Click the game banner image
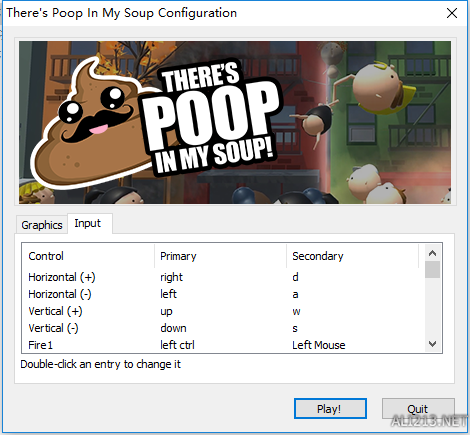 235,122
